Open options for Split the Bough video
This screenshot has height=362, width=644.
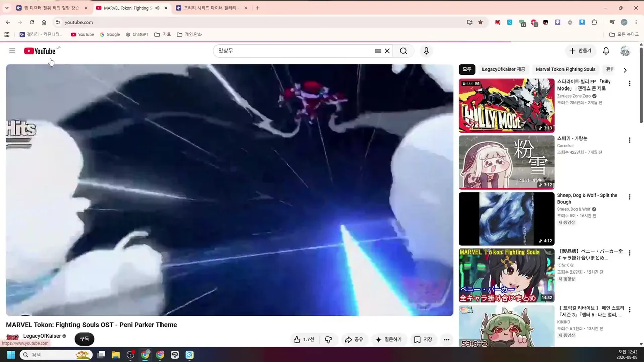[629, 197]
